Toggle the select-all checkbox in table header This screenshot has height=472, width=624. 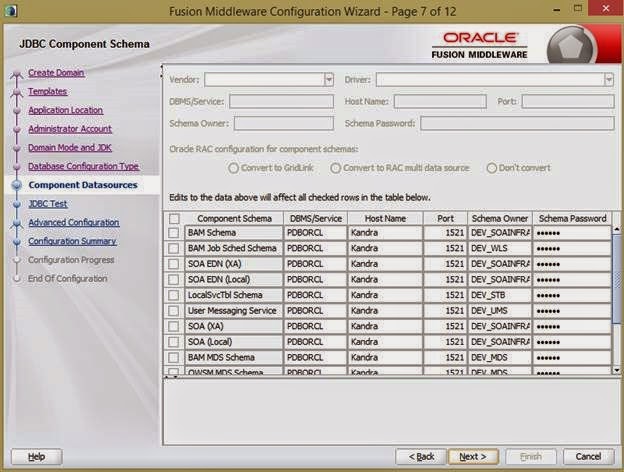pos(174,218)
